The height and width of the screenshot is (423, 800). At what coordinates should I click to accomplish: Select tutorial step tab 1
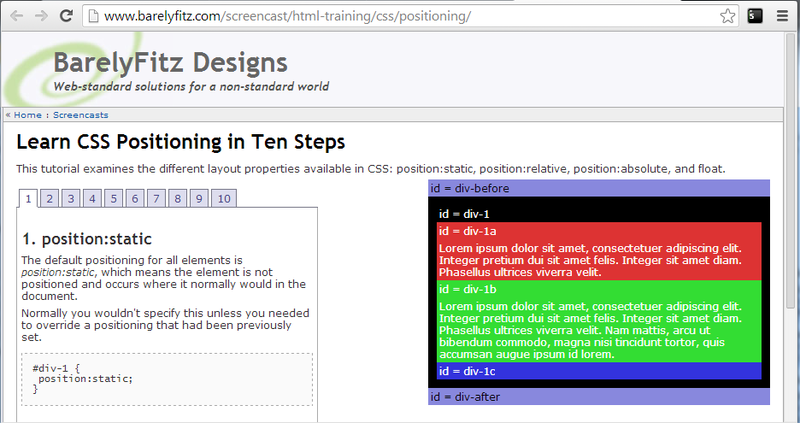click(29, 198)
